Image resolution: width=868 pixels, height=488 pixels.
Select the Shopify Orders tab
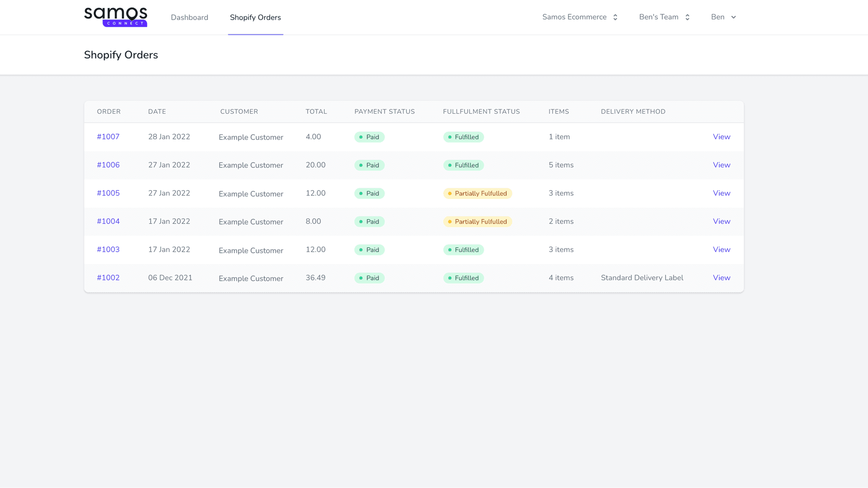(x=256, y=17)
